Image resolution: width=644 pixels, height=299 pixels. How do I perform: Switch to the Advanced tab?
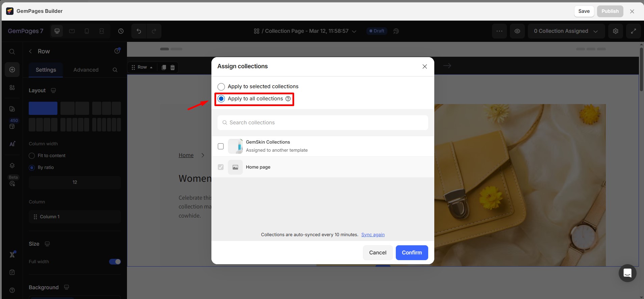[x=86, y=70]
